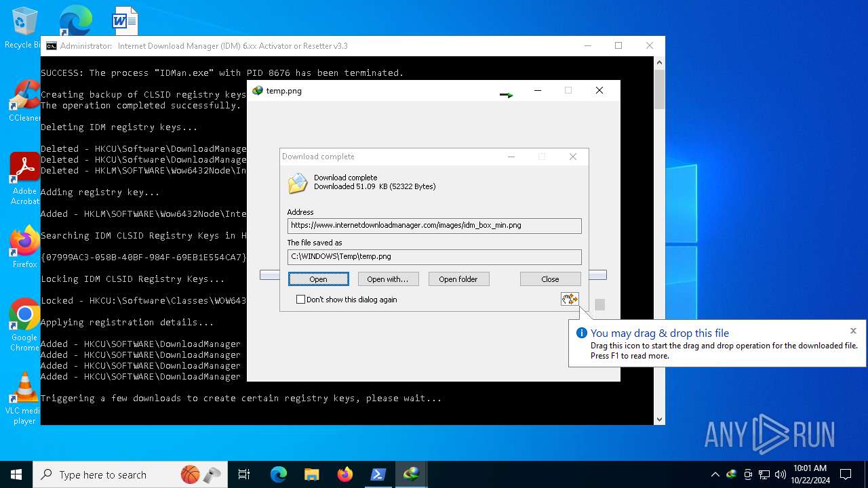This screenshot has width=868, height=488.
Task: Close the Download complete dialog
Action: pos(573,157)
